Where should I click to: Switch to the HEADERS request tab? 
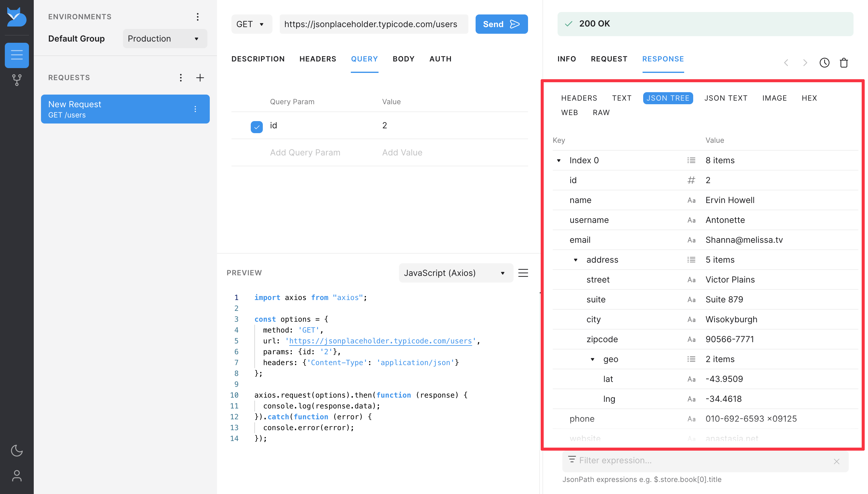[x=317, y=59]
